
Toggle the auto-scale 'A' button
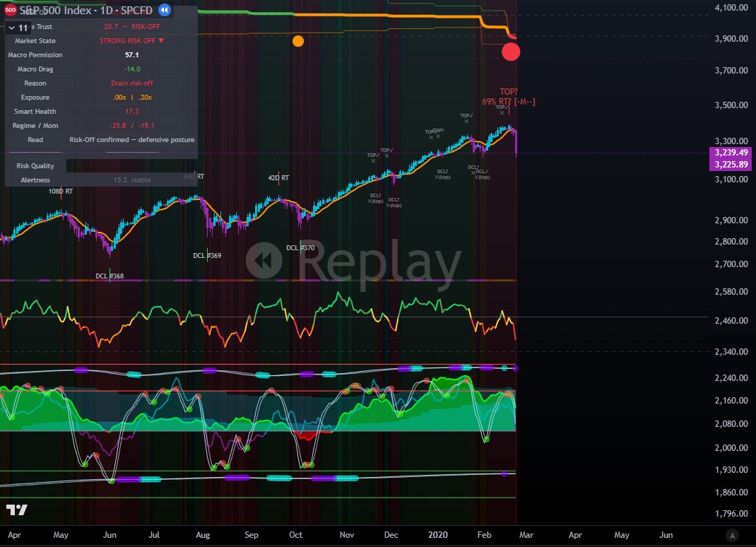733,535
